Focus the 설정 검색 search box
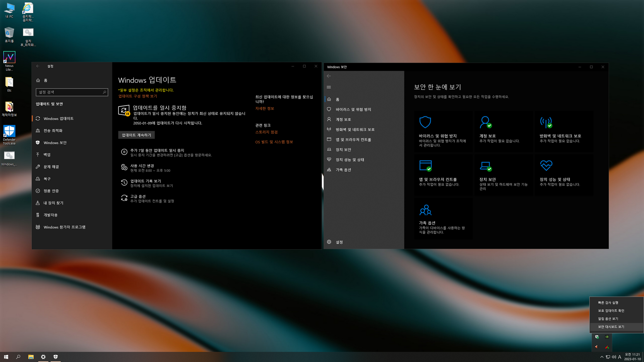Viewport: 644px width, 362px height. (72, 92)
